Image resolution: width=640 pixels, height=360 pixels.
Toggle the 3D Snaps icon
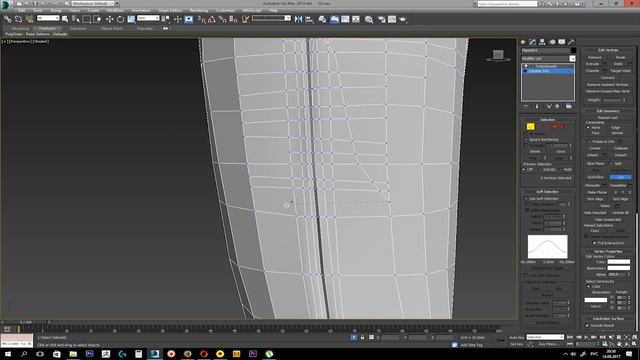(x=201, y=19)
